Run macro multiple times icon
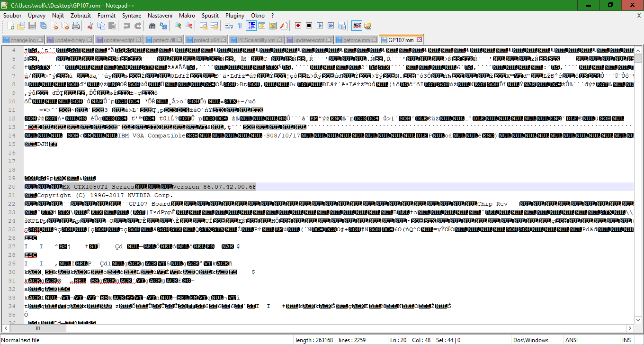 coord(331,26)
